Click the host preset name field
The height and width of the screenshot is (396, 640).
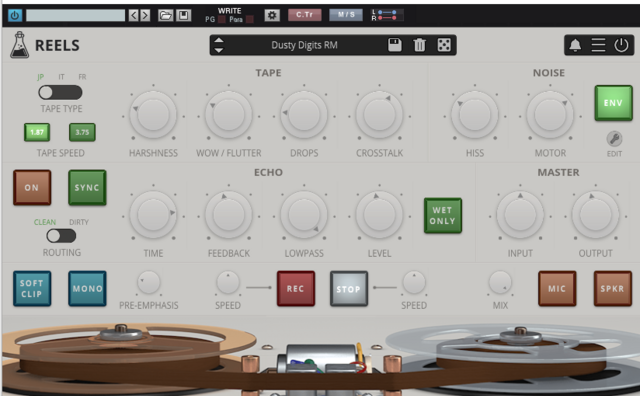(x=76, y=16)
